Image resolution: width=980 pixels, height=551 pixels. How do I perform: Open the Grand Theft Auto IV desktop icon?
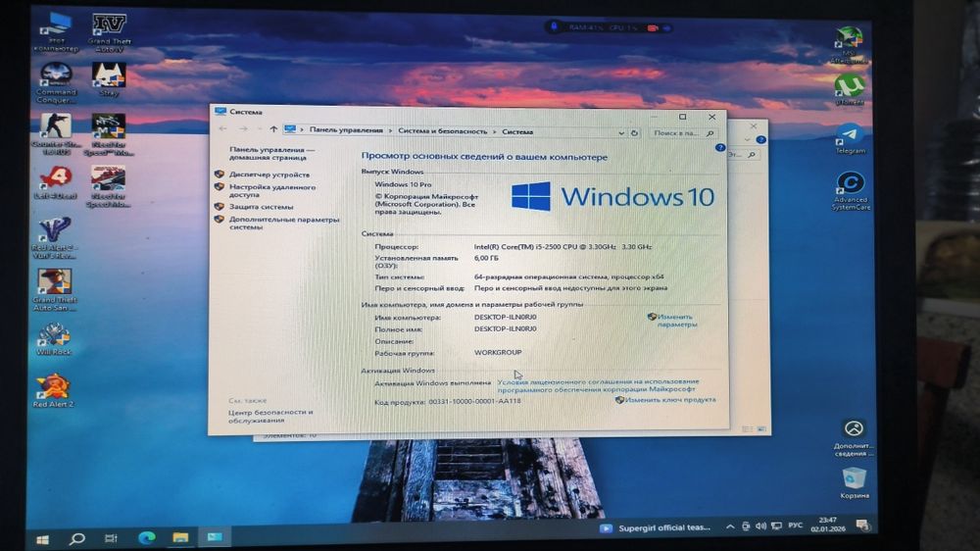109,32
